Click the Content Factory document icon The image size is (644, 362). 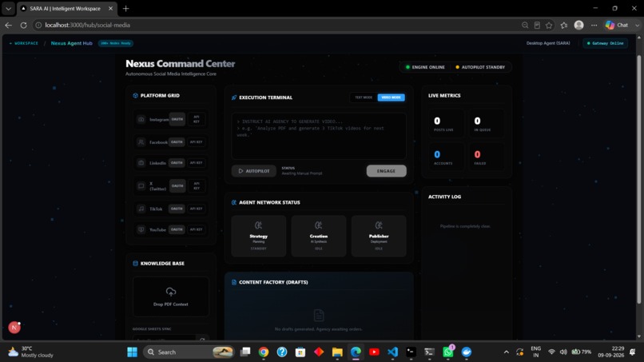233,282
